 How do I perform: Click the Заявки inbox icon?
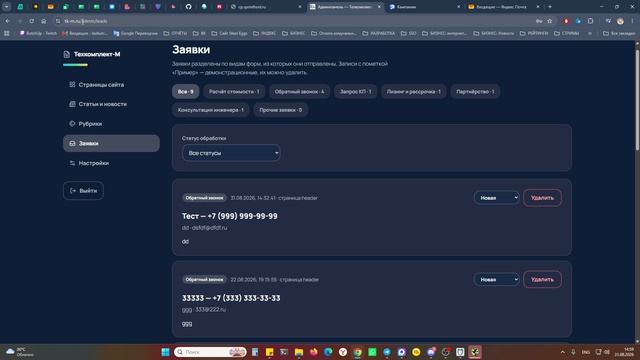click(72, 143)
